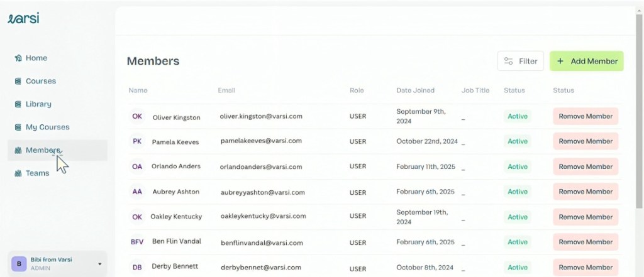Click the Varsi logo
644x277 pixels.
click(x=23, y=18)
